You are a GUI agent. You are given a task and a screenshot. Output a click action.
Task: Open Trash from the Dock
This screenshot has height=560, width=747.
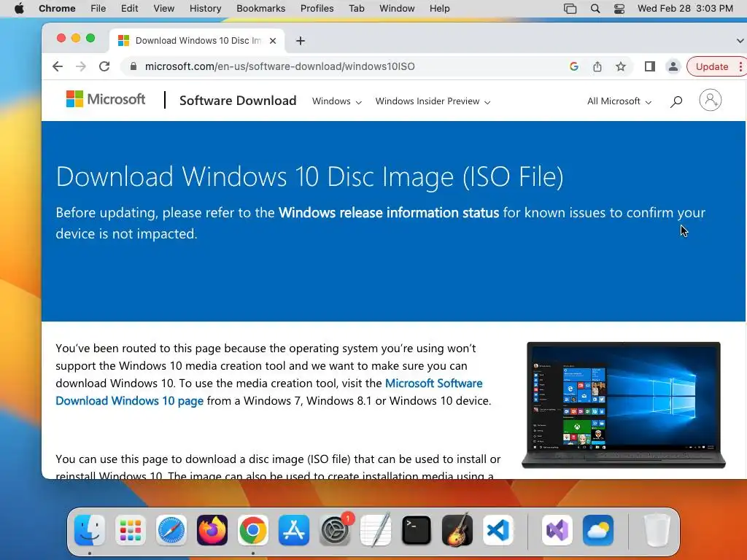[x=657, y=530]
